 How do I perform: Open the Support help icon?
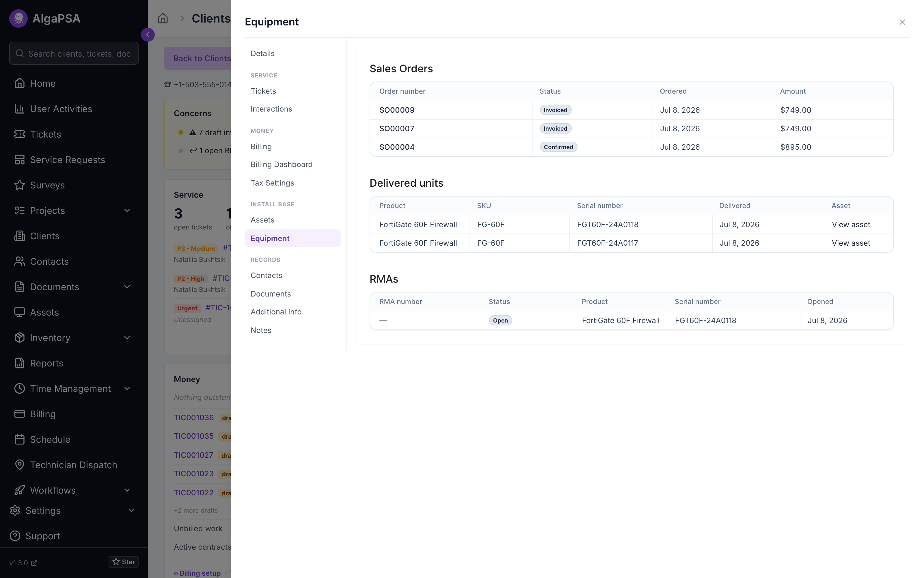[x=15, y=536]
